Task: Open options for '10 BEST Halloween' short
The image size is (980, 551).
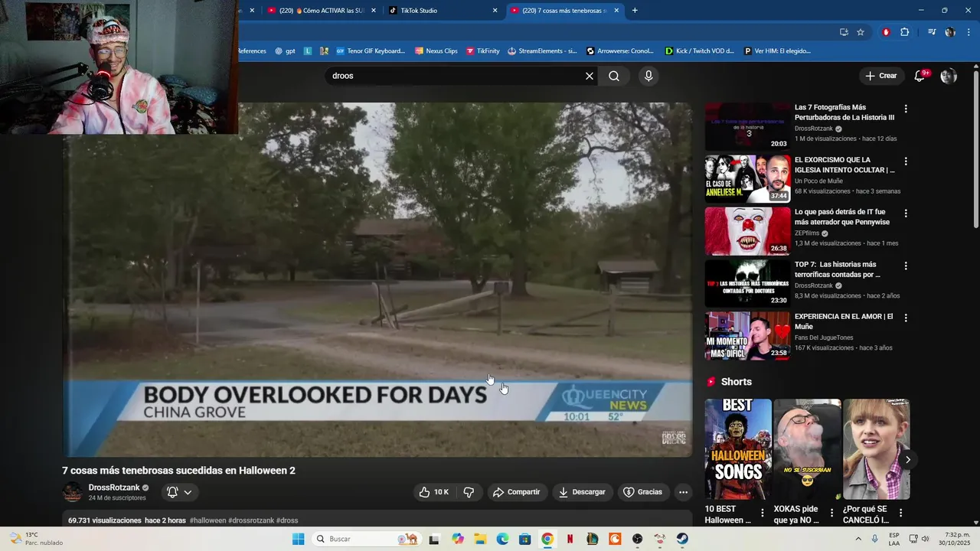Action: coord(763,513)
